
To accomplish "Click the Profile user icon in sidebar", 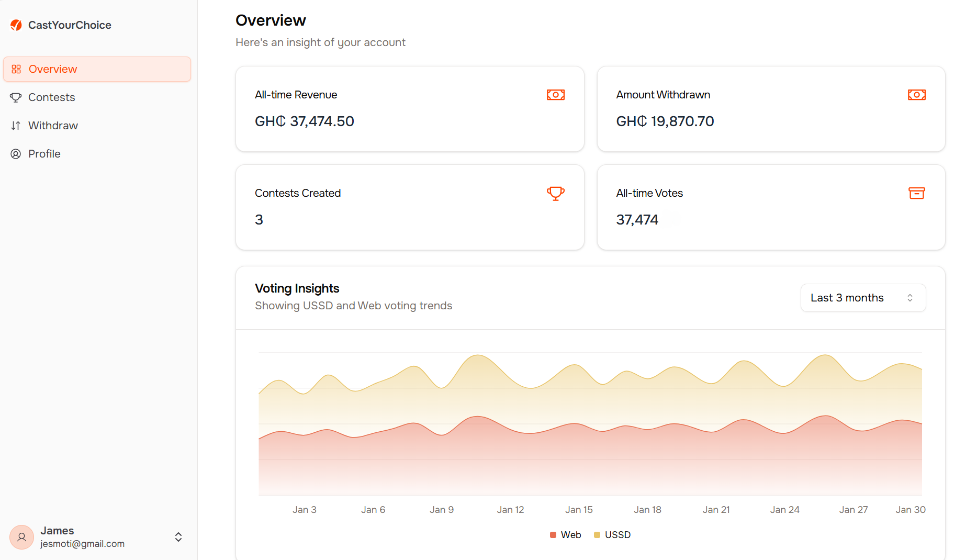I will tap(16, 154).
